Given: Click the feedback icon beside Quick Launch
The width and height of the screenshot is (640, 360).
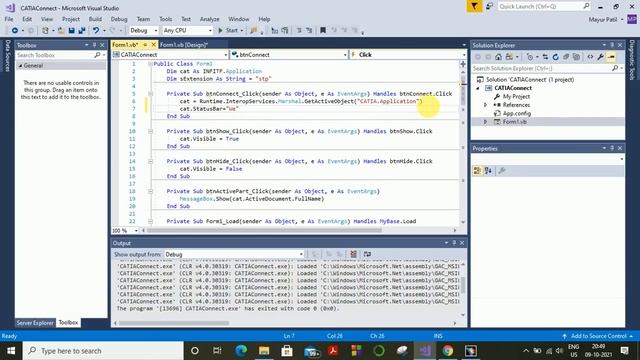Looking at the screenshot, I should point(489,7).
